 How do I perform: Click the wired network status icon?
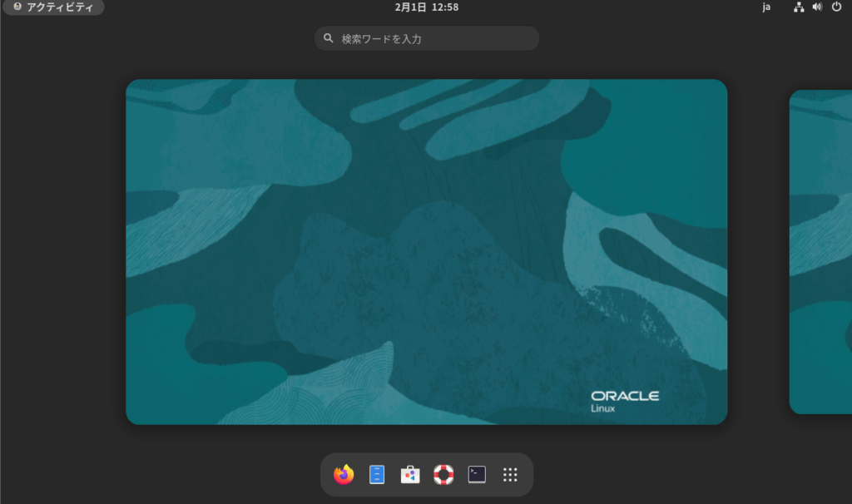pyautogui.click(x=799, y=7)
